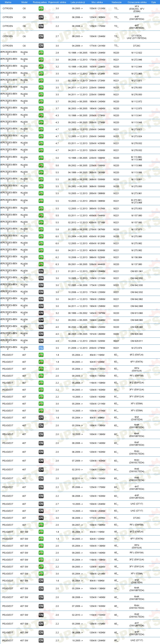Click production years 09.2001 -> 08.2005

point(78,264)
